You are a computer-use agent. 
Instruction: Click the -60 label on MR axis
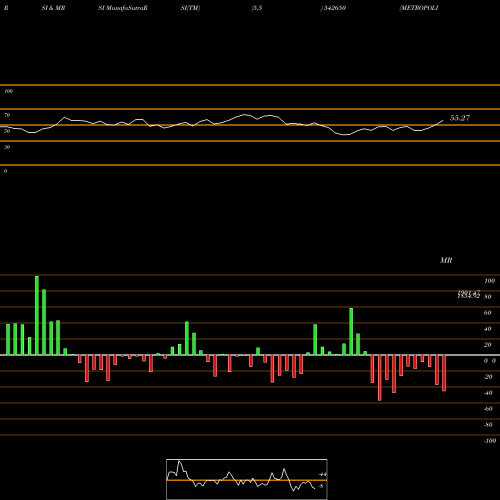click(x=488, y=409)
